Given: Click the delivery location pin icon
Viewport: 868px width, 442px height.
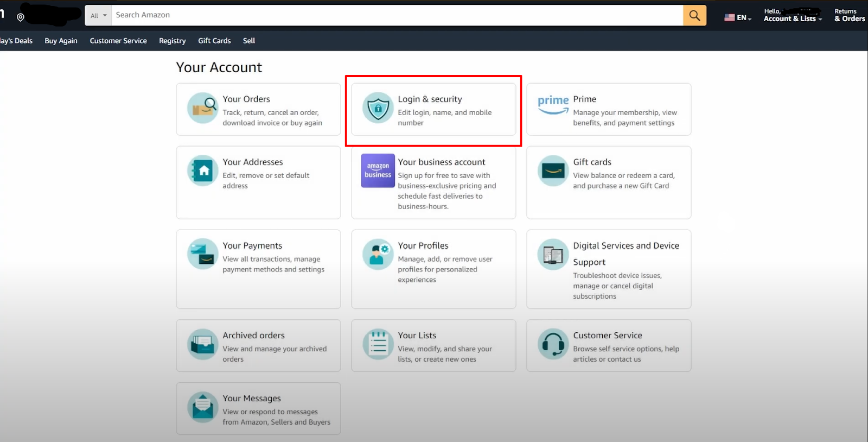Looking at the screenshot, I should coord(21,17).
